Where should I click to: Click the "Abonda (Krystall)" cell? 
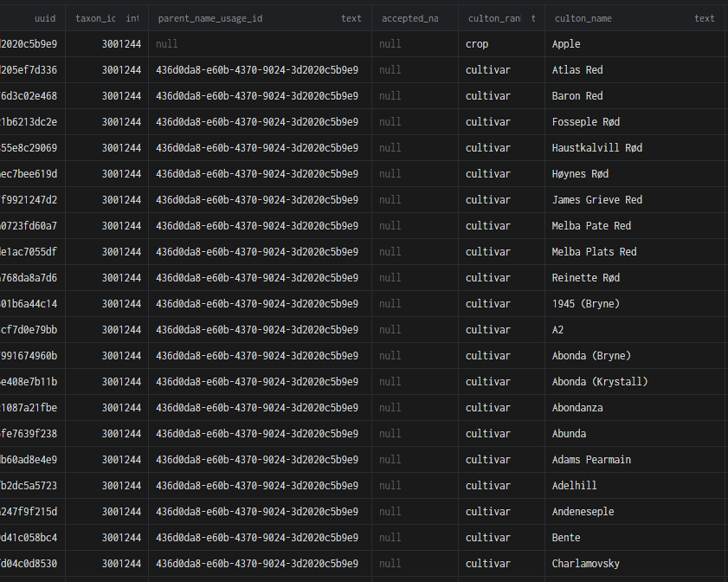click(600, 382)
